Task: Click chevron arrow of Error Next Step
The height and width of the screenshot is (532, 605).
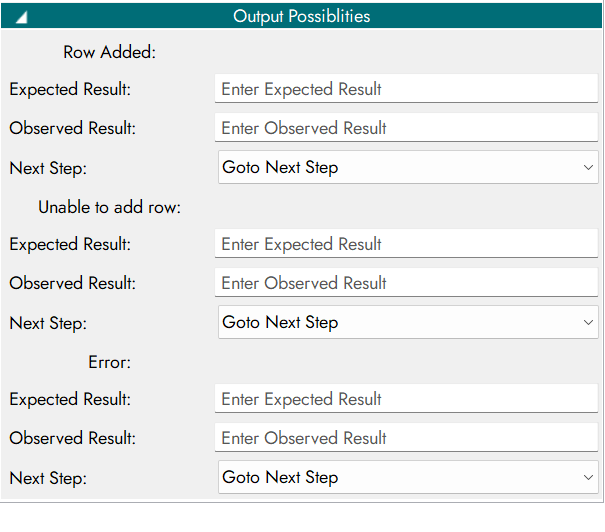Action: coord(588,478)
